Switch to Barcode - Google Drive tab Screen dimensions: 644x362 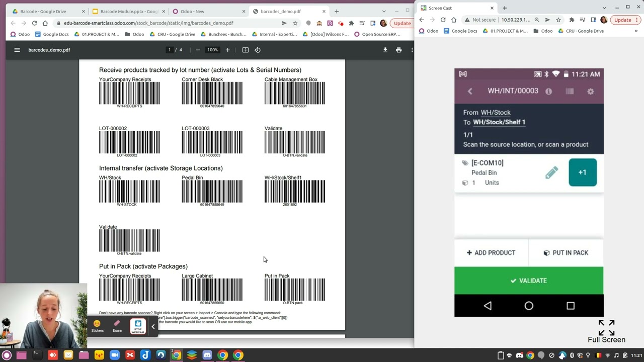pyautogui.click(x=48, y=11)
